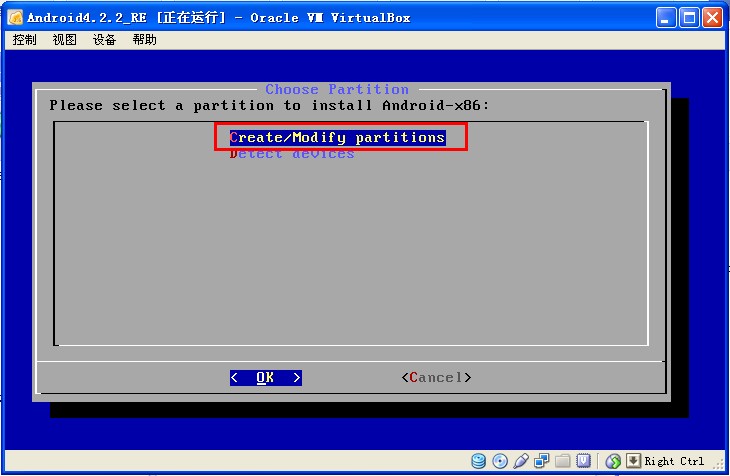
Task: Minimize the VirtualBox window
Action: (666, 18)
